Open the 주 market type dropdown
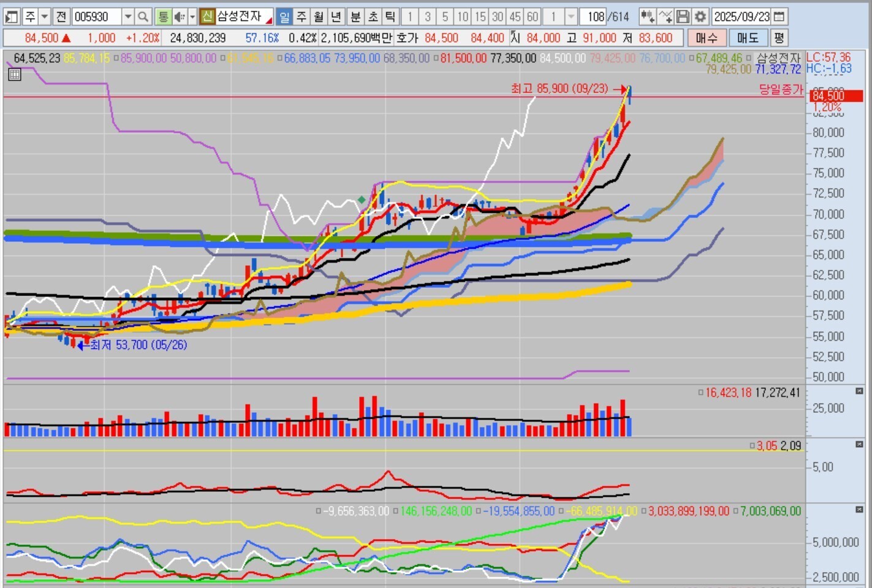Screen dimensions: 872x588 pos(45,17)
